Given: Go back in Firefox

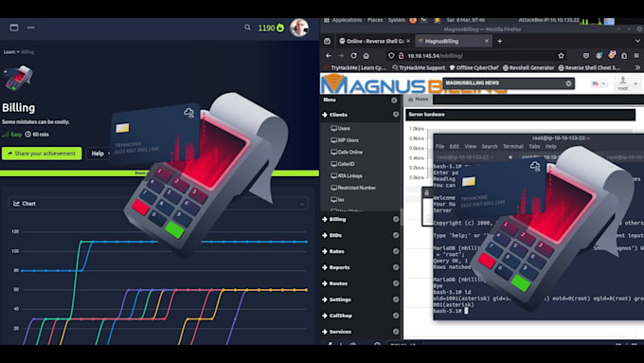Looking at the screenshot, I should pyautogui.click(x=329, y=56).
